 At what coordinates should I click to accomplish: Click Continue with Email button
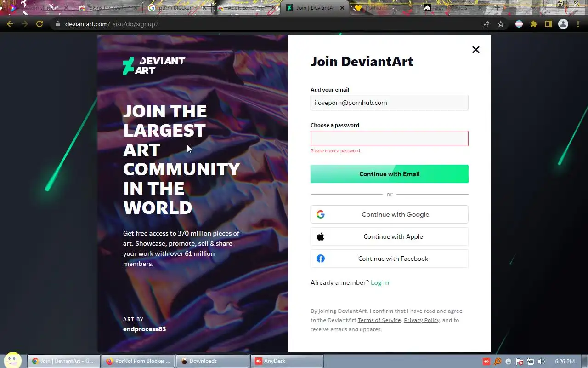[390, 174]
